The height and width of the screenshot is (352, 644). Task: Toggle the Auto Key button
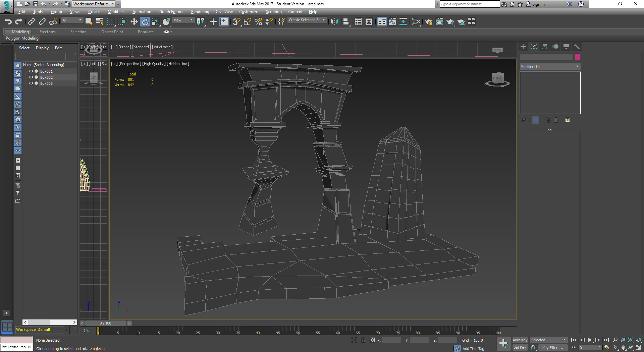520,340
